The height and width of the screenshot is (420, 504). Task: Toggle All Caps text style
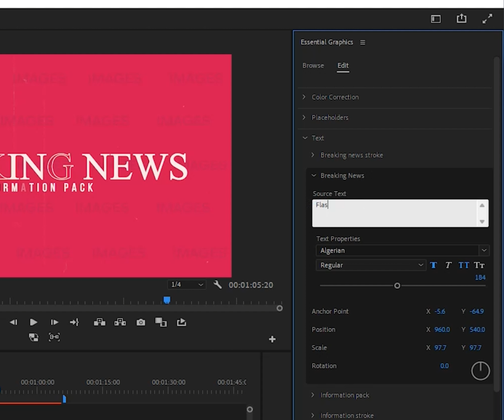[x=463, y=265]
